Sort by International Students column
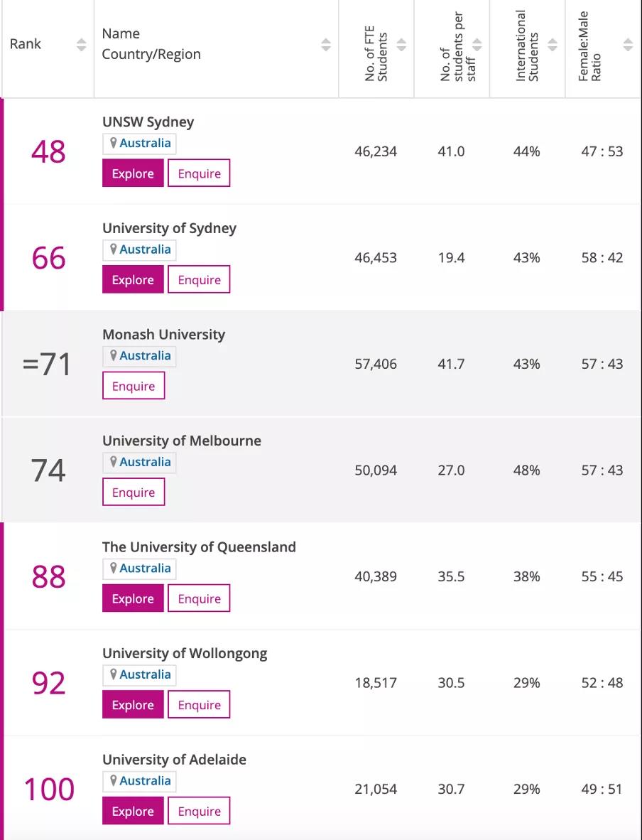 pos(552,45)
